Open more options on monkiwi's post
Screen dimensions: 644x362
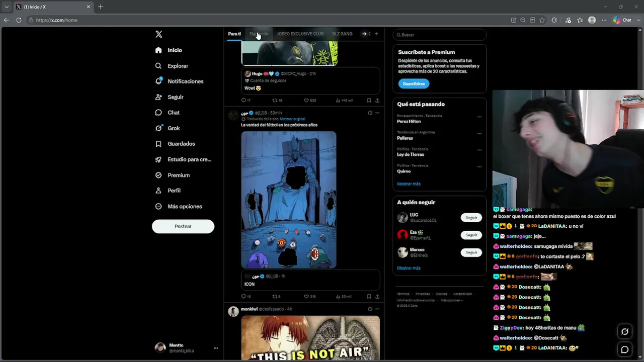377,309
